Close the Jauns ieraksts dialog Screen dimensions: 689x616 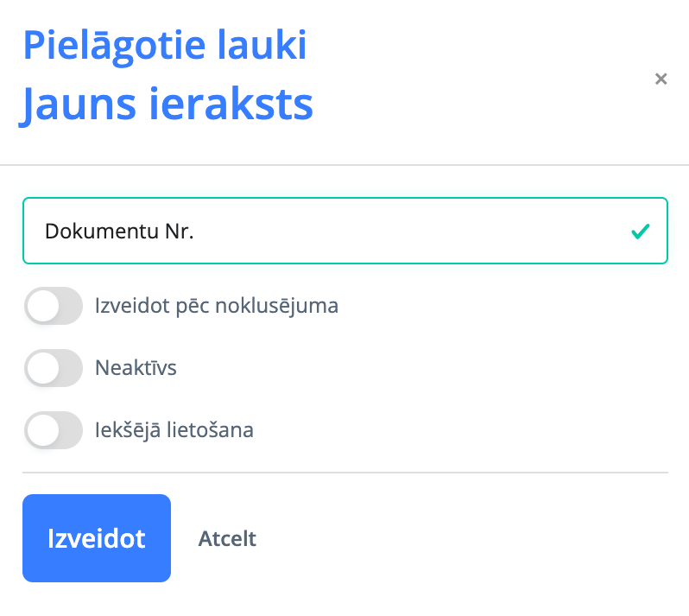(x=661, y=79)
